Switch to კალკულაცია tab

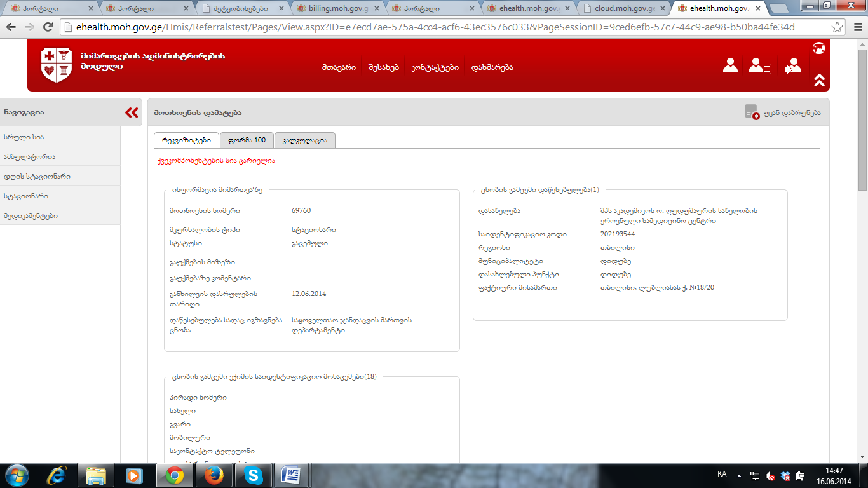(x=304, y=140)
